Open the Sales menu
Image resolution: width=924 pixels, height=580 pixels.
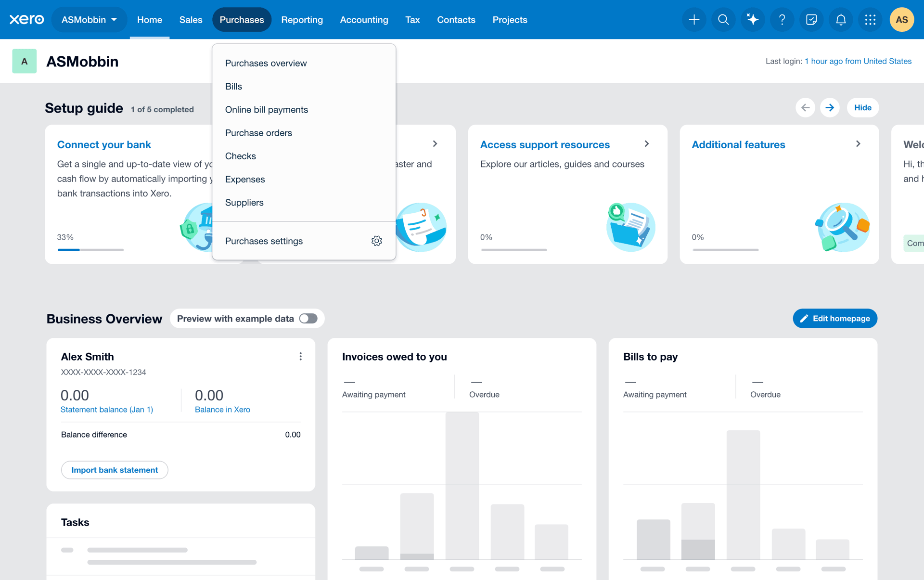click(x=191, y=20)
